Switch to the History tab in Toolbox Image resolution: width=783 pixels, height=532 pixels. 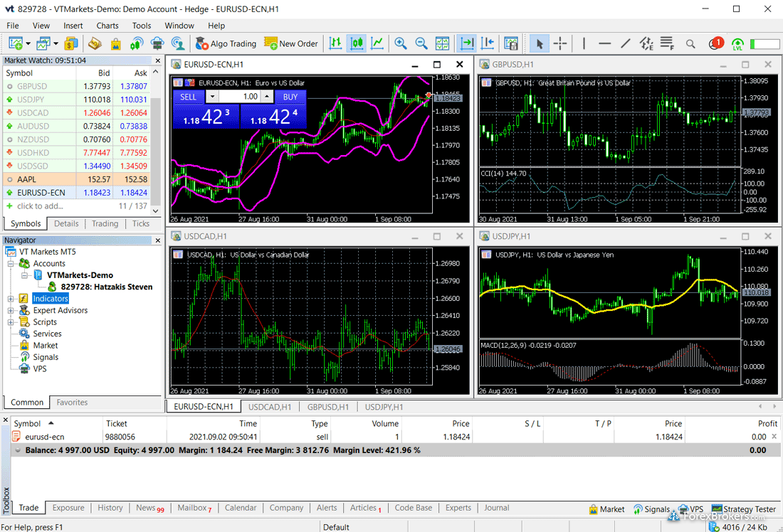click(x=110, y=508)
